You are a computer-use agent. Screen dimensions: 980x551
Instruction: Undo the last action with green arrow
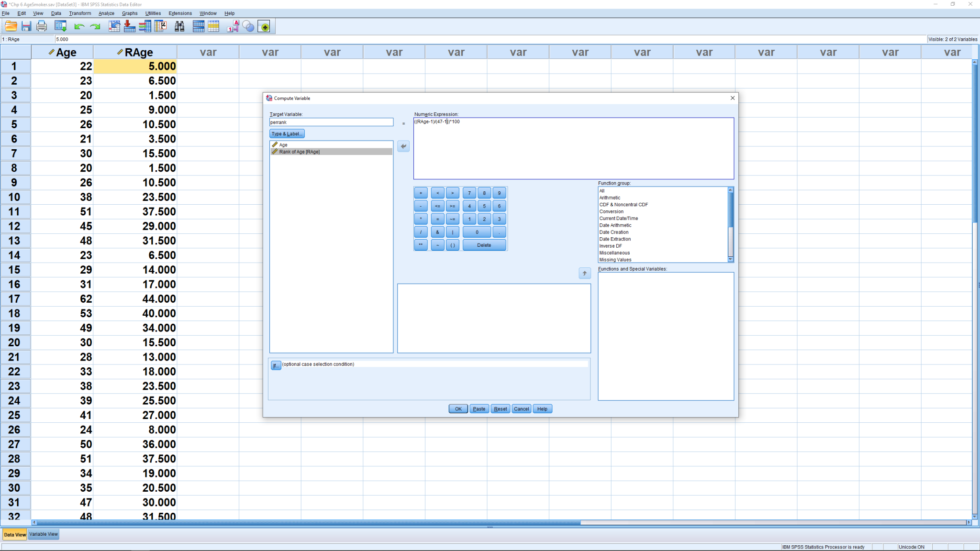(x=79, y=26)
